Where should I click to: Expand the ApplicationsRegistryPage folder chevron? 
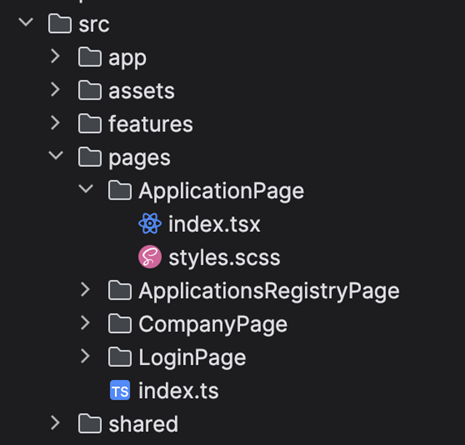[85, 290]
